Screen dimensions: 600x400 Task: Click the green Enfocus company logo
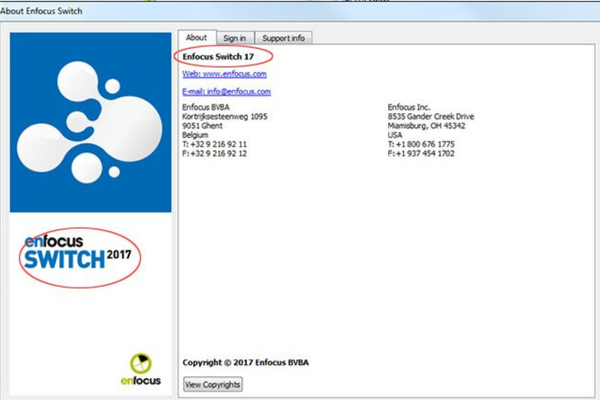[140, 369]
